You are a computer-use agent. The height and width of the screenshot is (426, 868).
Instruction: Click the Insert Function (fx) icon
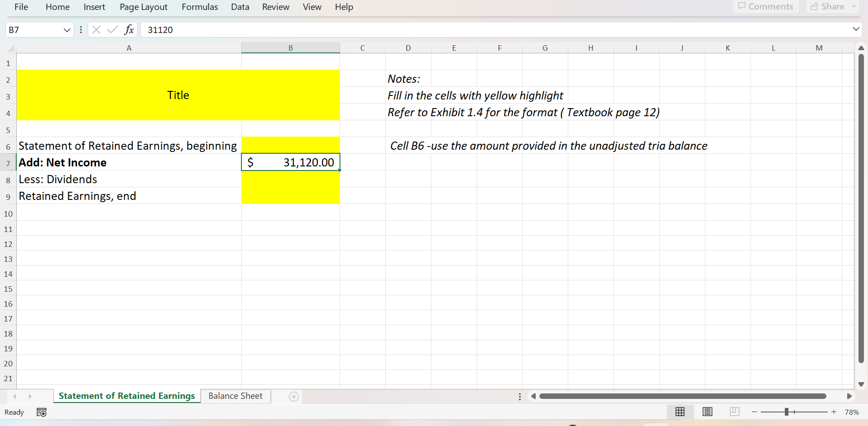[129, 29]
